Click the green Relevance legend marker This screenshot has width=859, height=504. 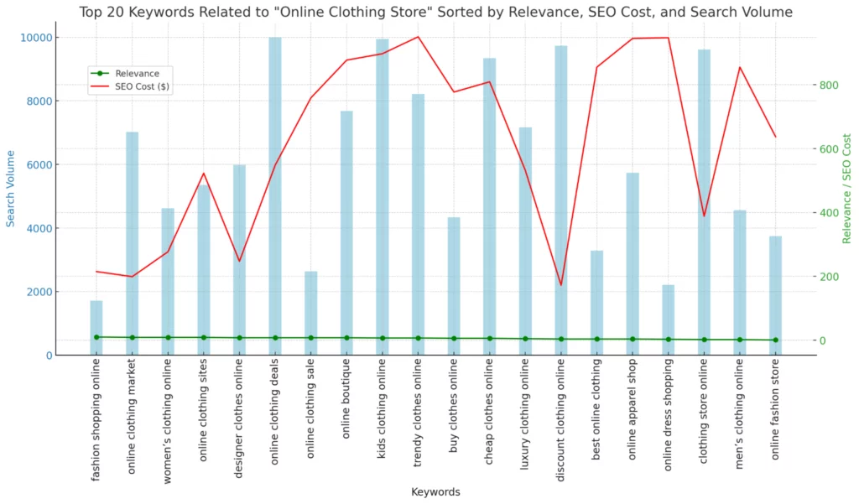(x=101, y=74)
